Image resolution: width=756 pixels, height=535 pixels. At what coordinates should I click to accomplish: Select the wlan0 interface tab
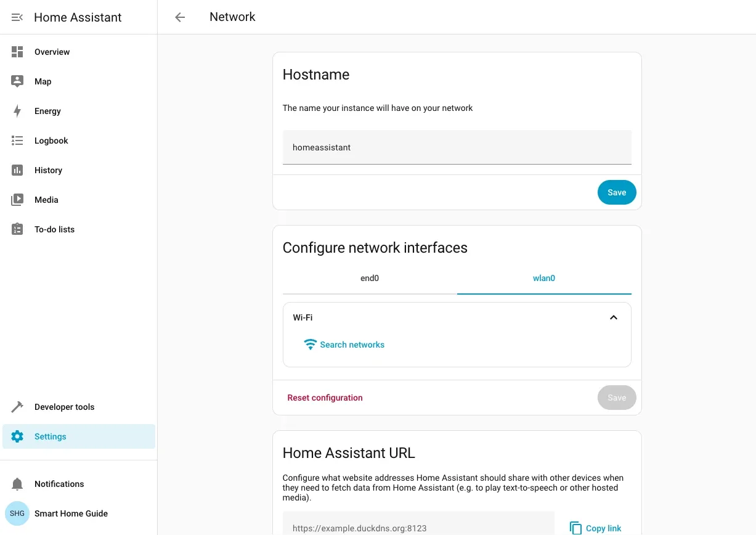(x=544, y=279)
